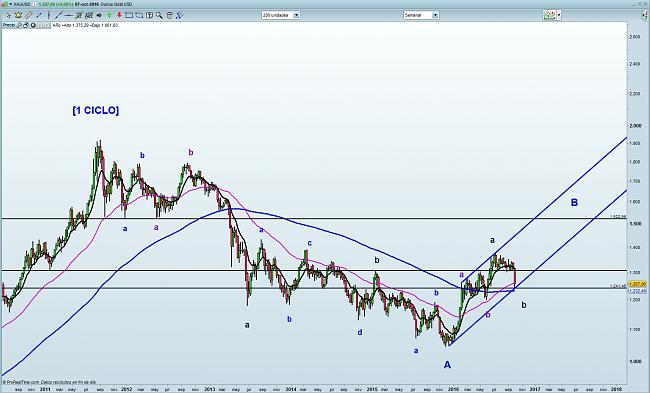Open the XAUUSD instrument dropdown arrow
Image resolution: width=650 pixels, height=393 pixels.
tap(10, 4)
